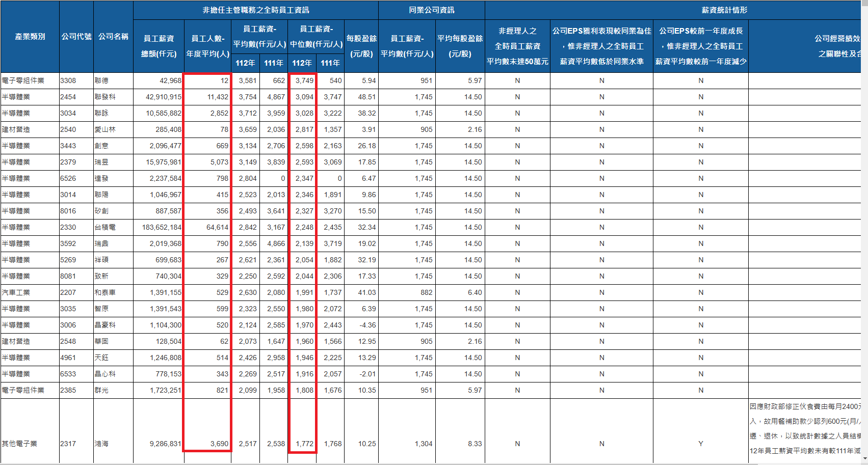Click peer average salary 882

tap(427, 292)
